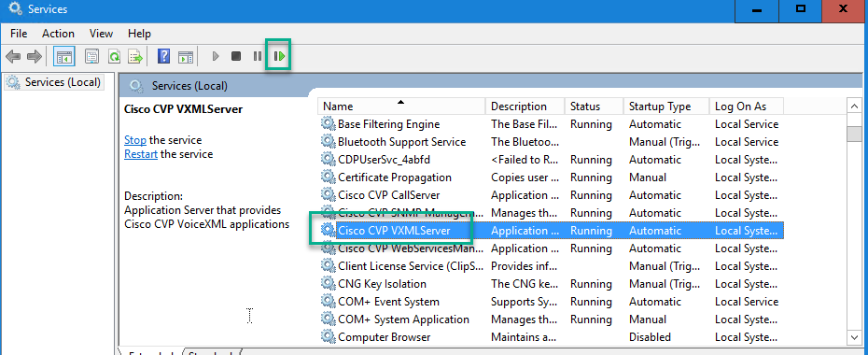Click '<Failed to R...' description cell
Viewport: 868px width, 355px height.
525,160
